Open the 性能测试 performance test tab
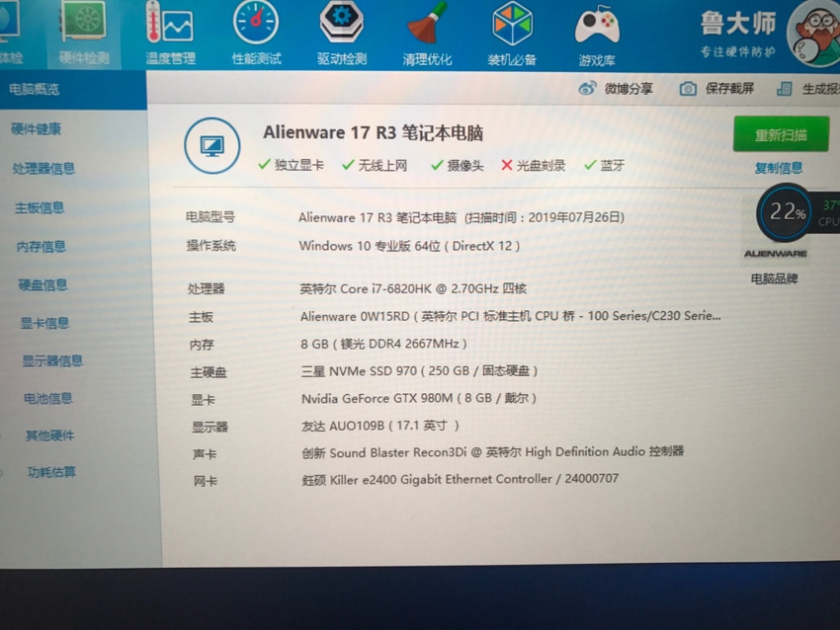 point(256,35)
